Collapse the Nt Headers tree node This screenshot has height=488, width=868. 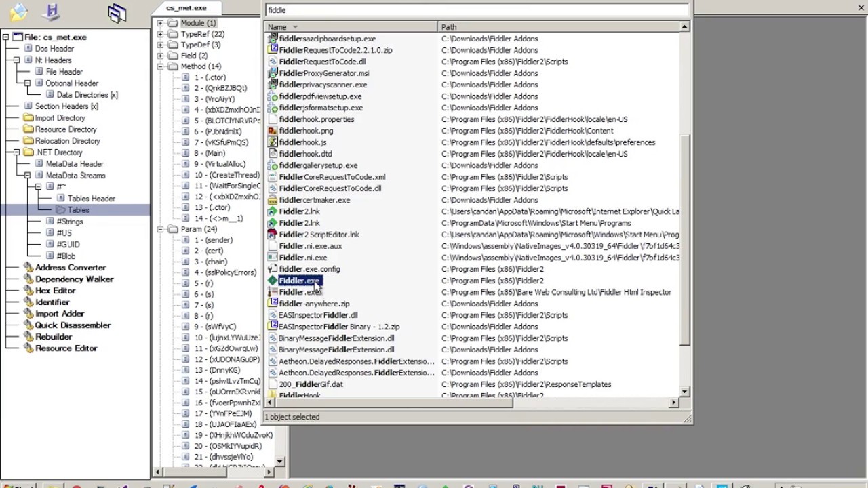pyautogui.click(x=17, y=60)
